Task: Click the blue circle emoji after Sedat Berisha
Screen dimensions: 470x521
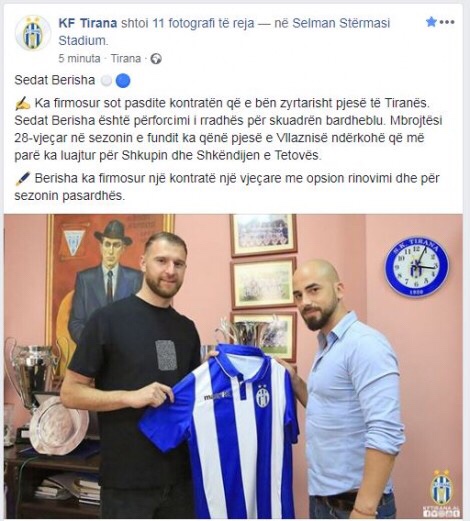Action: coord(123,81)
